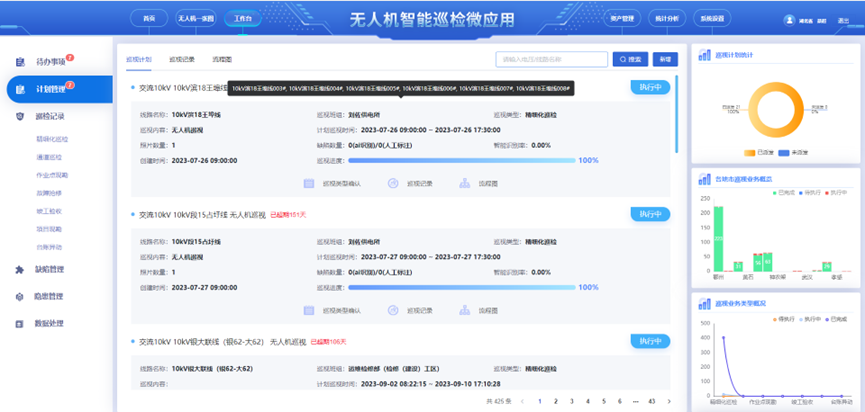Image resolution: width=865 pixels, height=412 pixels.
Task: Click the plan list vertical scrollbar
Action: pyautogui.click(x=676, y=114)
